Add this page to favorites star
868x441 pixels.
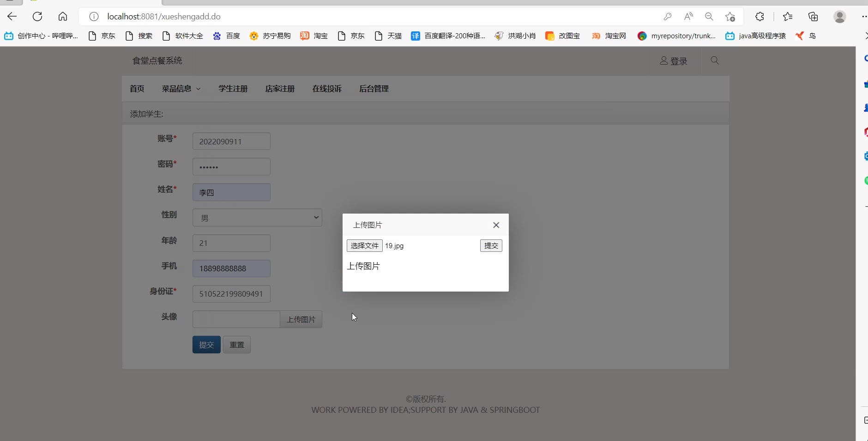point(730,17)
